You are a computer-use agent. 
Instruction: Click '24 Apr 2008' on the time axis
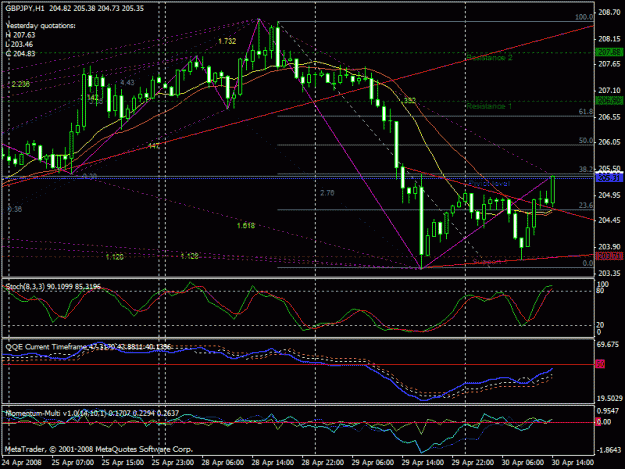coord(21,462)
